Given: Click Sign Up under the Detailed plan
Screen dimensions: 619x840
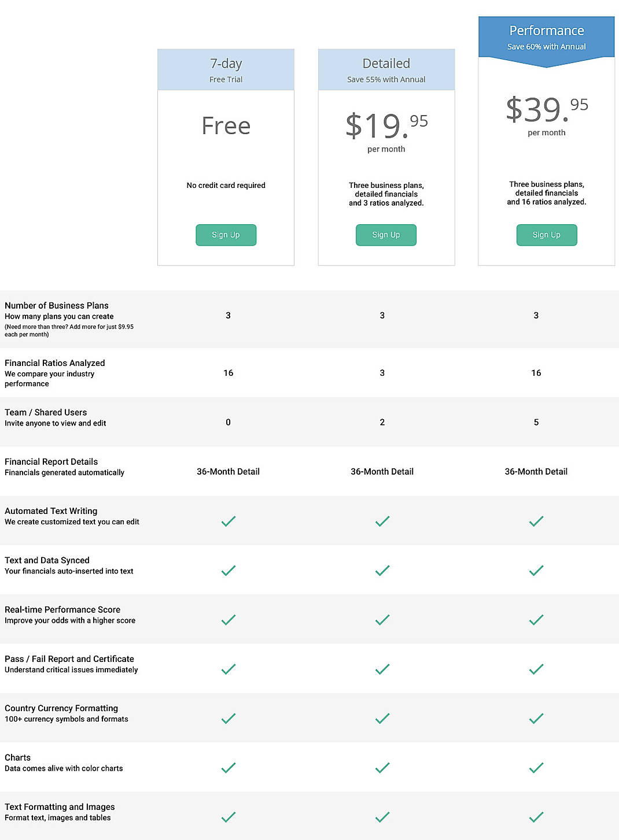Looking at the screenshot, I should coord(385,235).
